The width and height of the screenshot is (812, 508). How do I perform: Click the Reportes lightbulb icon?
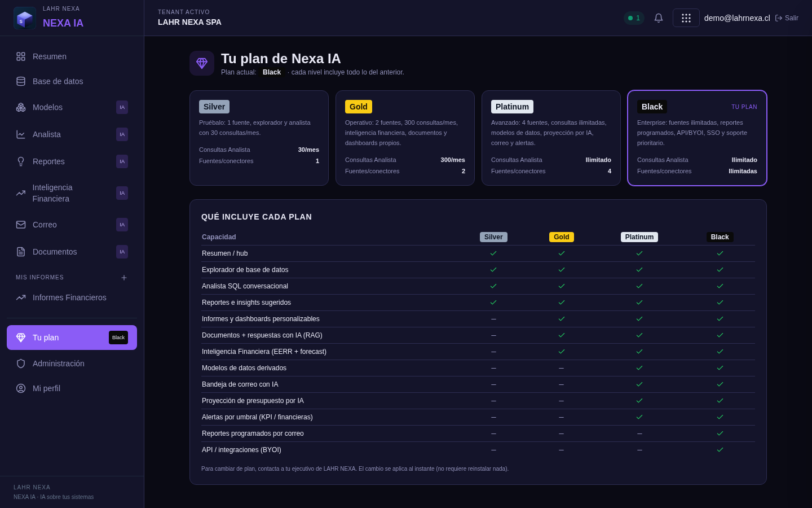click(21, 161)
